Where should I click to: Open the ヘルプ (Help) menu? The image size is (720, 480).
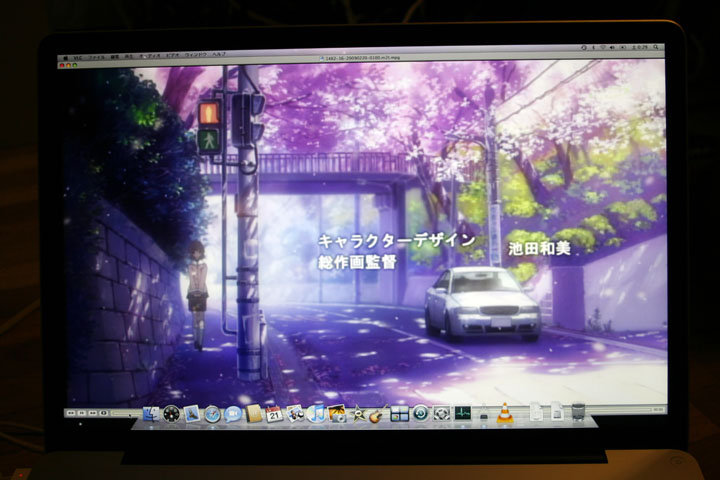(x=219, y=54)
